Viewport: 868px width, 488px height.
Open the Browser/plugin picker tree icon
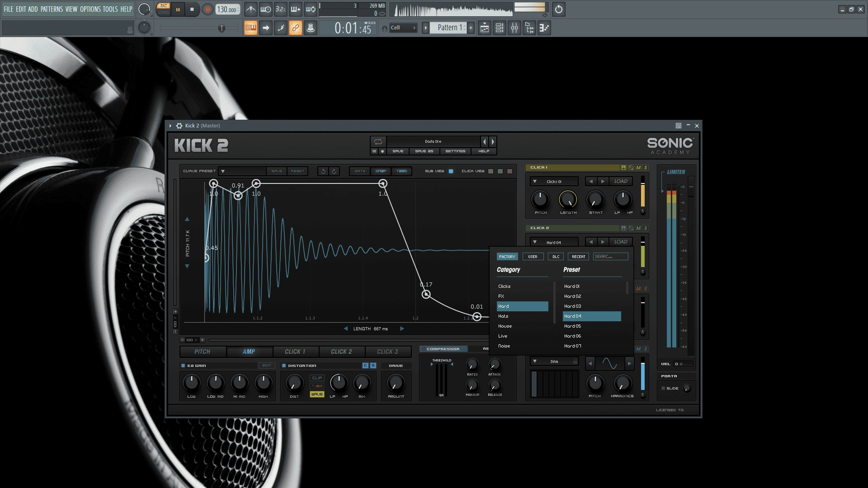tap(529, 28)
